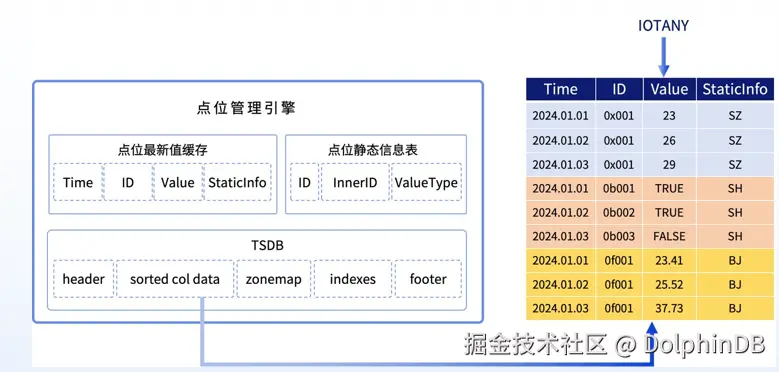The height and width of the screenshot is (372, 779).
Task: Click the value cell 23.41
Action: point(669,260)
